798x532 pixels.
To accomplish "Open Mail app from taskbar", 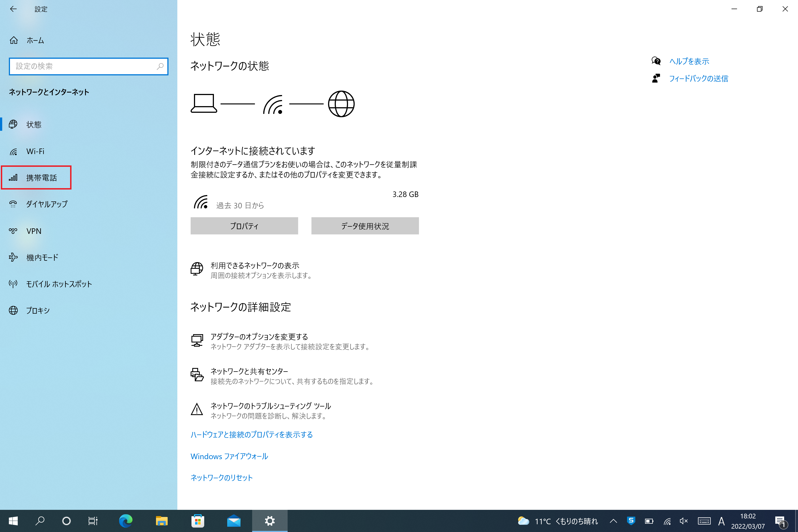I will pyautogui.click(x=234, y=521).
